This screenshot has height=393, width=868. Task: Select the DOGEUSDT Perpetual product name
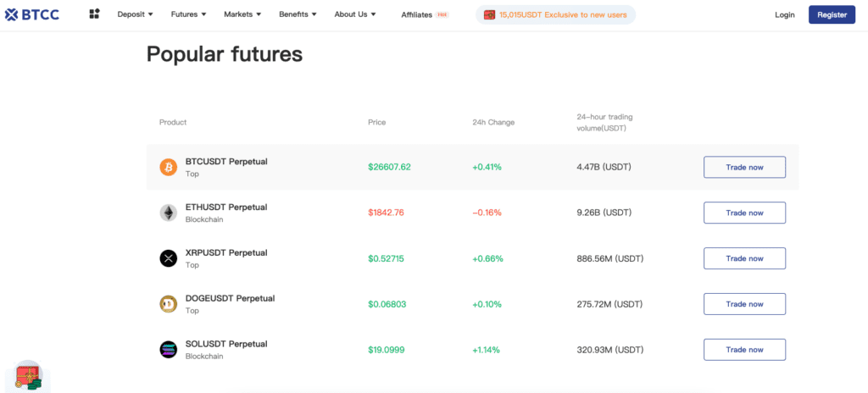231,298
